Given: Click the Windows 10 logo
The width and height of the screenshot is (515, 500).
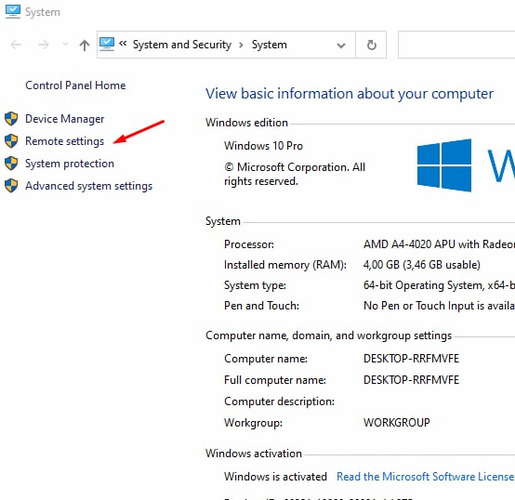Looking at the screenshot, I should 444,165.
